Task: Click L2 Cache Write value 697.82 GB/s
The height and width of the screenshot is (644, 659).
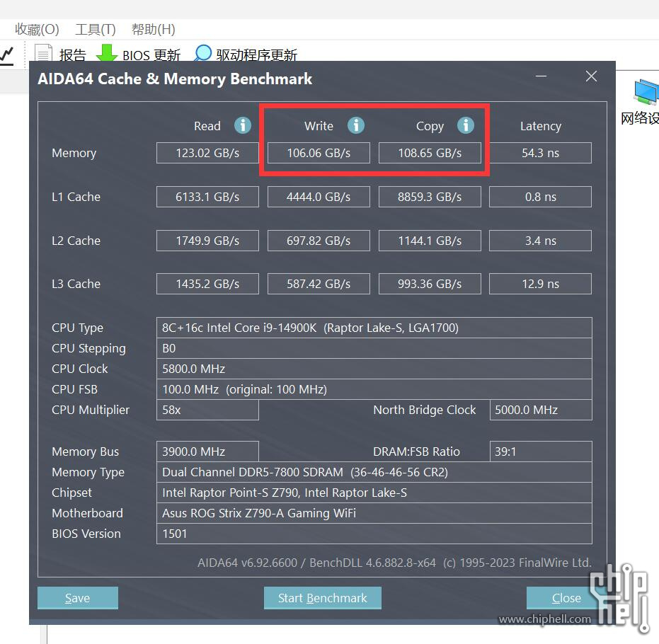Action: (x=319, y=241)
